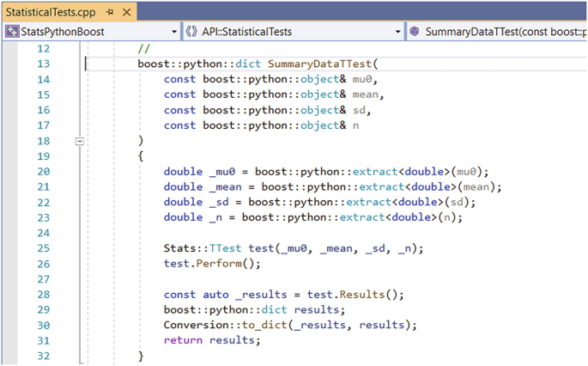Click the namespace braces icon beside API::StatisticalTests
Image resolution: width=588 pixels, height=366 pixels.
(x=192, y=32)
